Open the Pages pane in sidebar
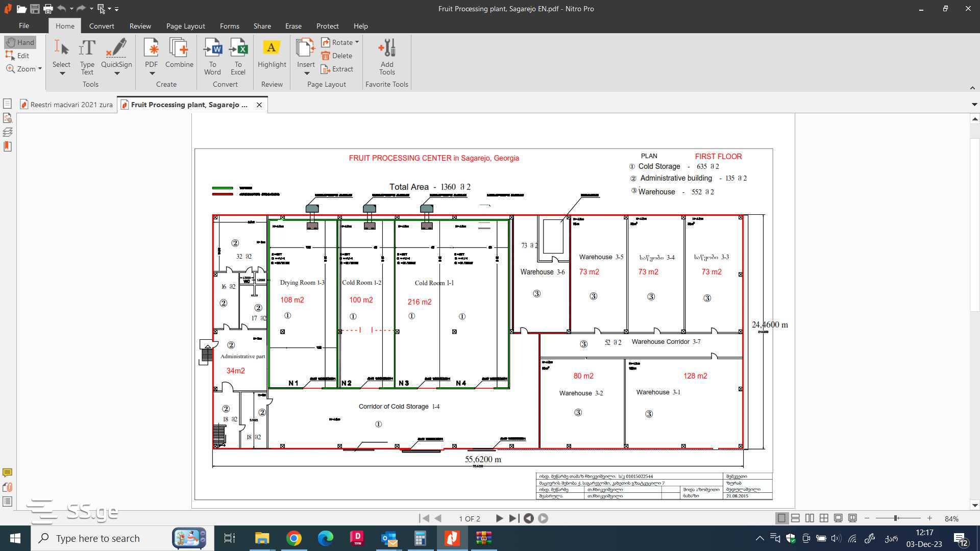 pyautogui.click(x=7, y=104)
